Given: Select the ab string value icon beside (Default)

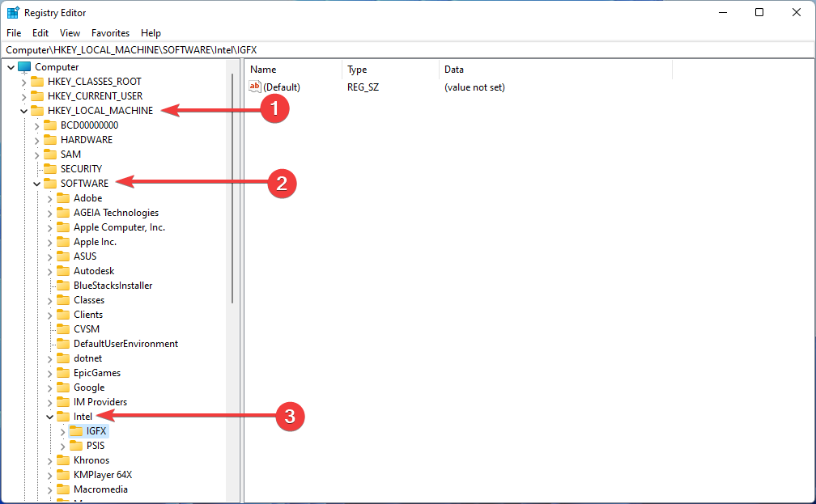Looking at the screenshot, I should (x=256, y=87).
